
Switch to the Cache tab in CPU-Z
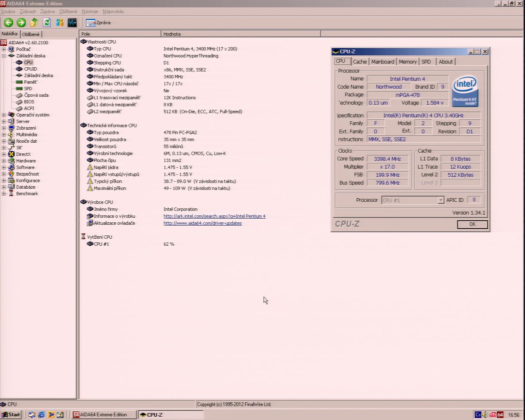coord(360,62)
